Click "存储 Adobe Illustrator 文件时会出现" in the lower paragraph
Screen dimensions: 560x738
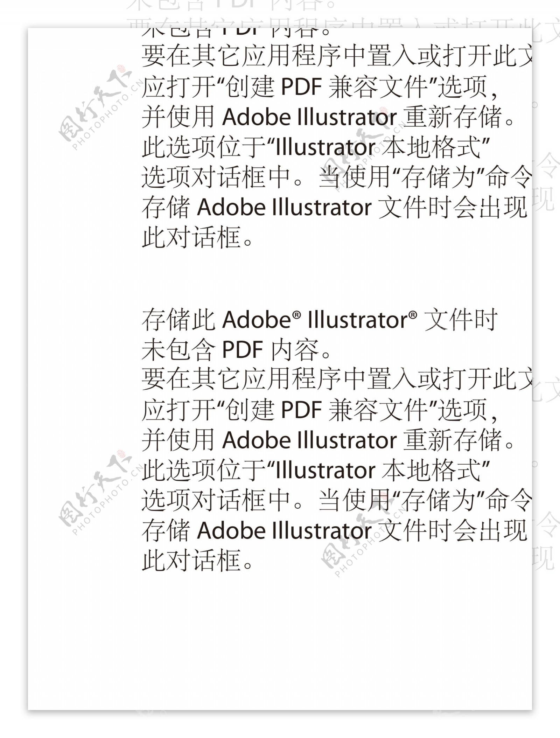[334, 530]
